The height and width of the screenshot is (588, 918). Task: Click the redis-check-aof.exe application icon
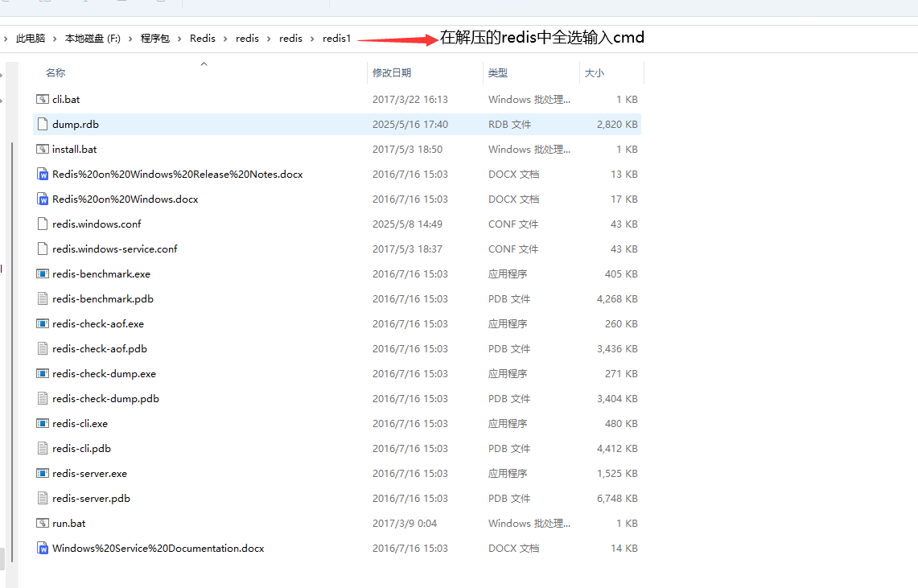pyautogui.click(x=42, y=323)
